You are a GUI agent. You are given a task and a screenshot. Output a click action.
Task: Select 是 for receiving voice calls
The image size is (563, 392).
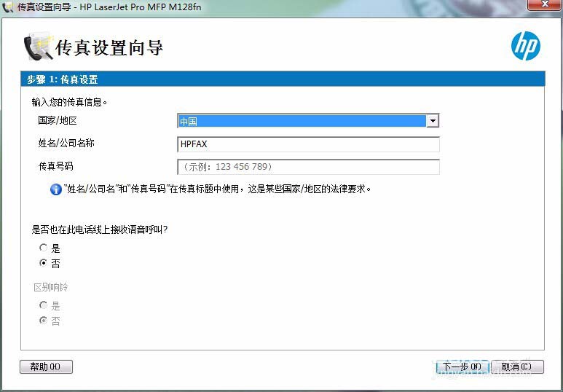pyautogui.click(x=44, y=248)
